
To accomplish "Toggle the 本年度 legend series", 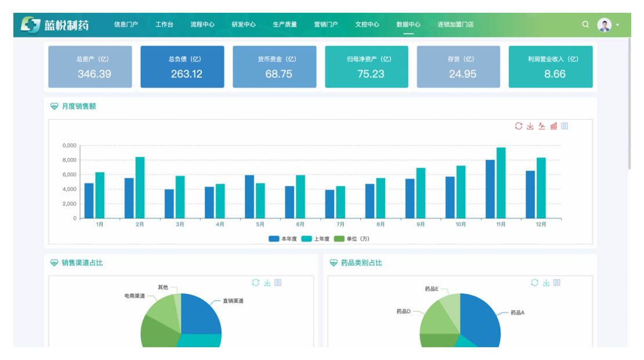I will tap(283, 239).
